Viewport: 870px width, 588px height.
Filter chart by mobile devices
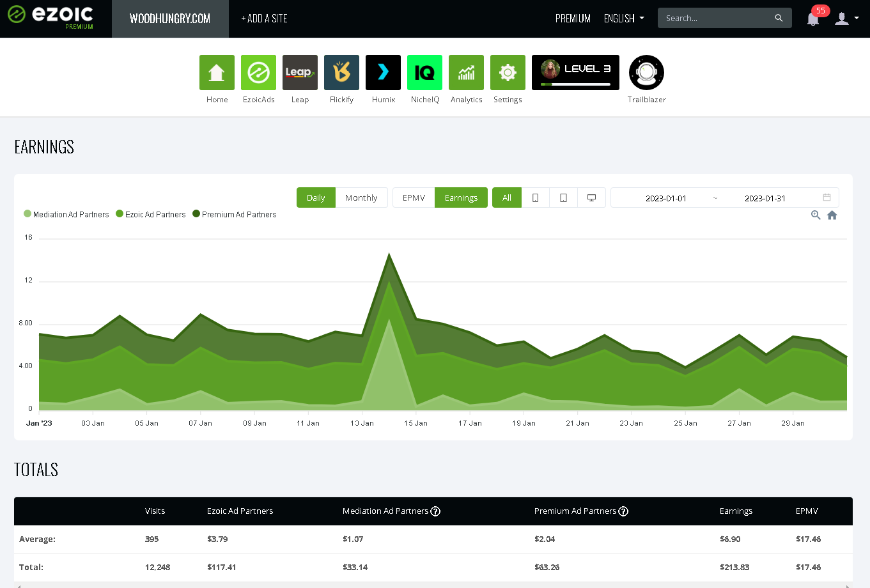click(536, 197)
